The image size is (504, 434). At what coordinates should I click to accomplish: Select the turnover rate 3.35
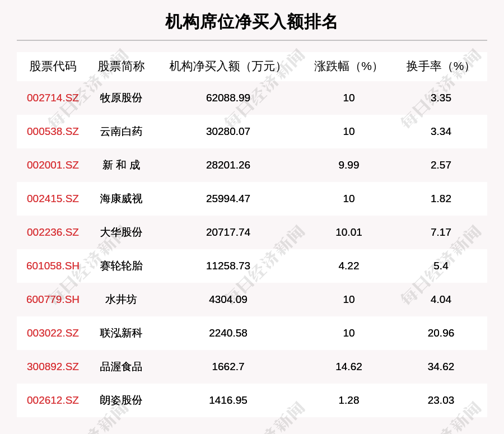[441, 98]
